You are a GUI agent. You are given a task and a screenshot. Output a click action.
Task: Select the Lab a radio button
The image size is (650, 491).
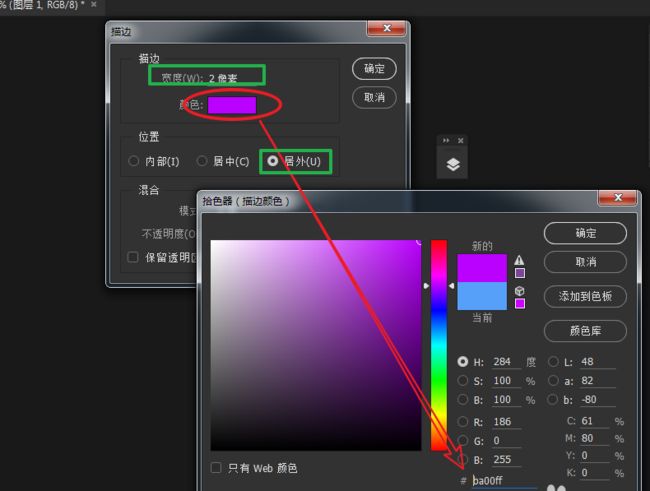point(553,380)
